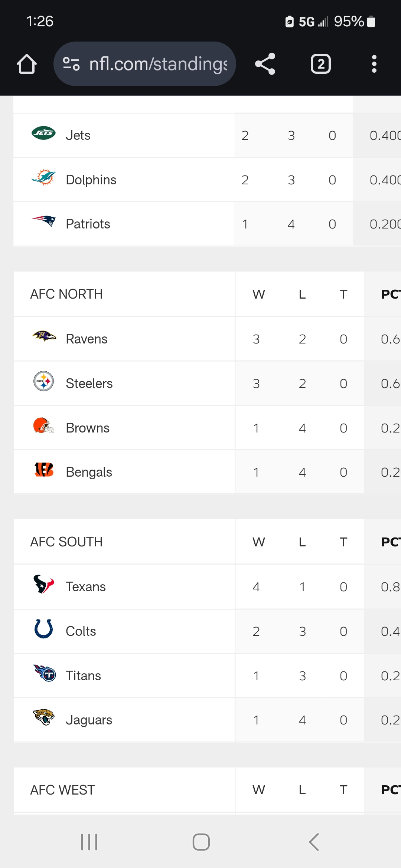Image resolution: width=401 pixels, height=868 pixels.
Task: Tap the Ravens team logo
Action: 44,336
